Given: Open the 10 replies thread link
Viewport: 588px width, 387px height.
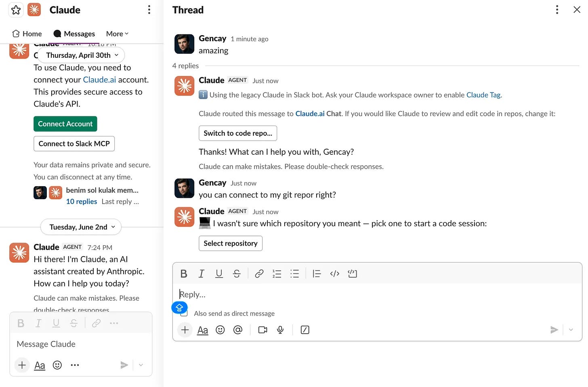Looking at the screenshot, I should click(82, 202).
